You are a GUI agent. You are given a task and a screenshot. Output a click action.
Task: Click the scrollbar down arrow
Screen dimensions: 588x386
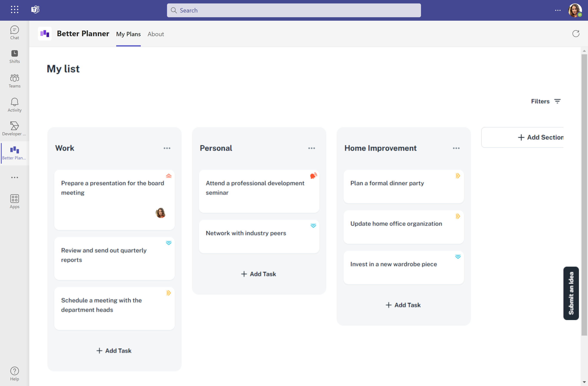(584, 382)
